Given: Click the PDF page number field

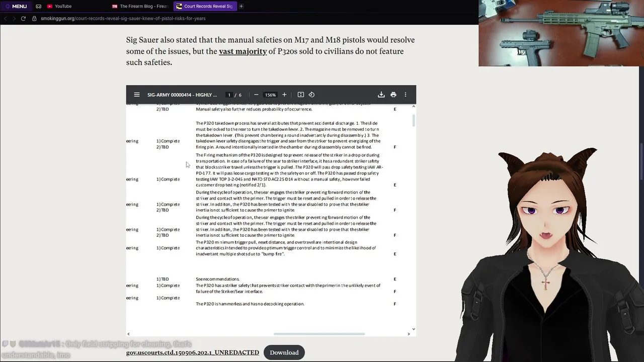Looking at the screenshot, I should [x=229, y=95].
